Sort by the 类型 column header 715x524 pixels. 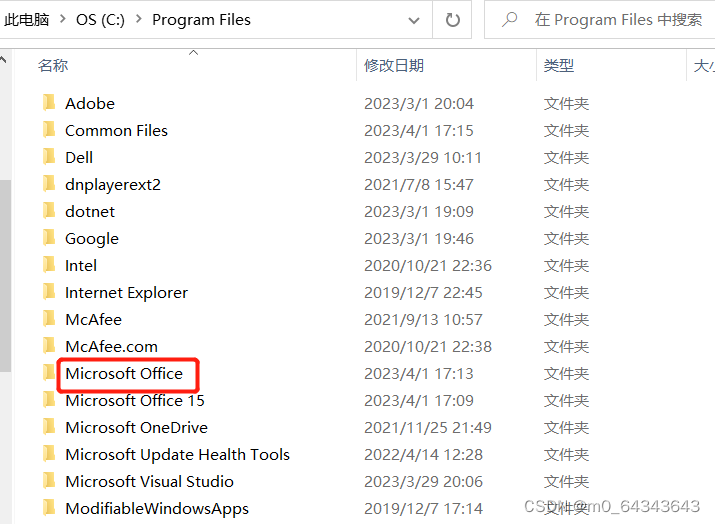559,65
